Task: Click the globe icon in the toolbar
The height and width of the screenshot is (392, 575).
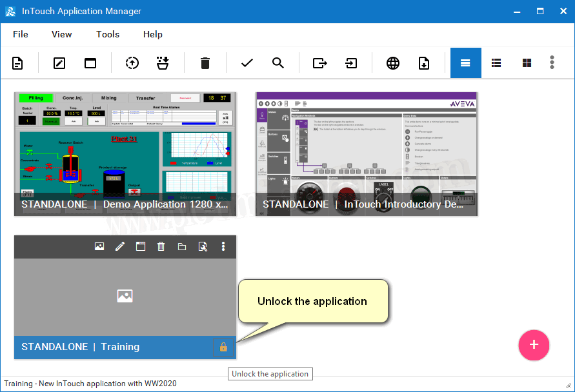Action: [393, 63]
